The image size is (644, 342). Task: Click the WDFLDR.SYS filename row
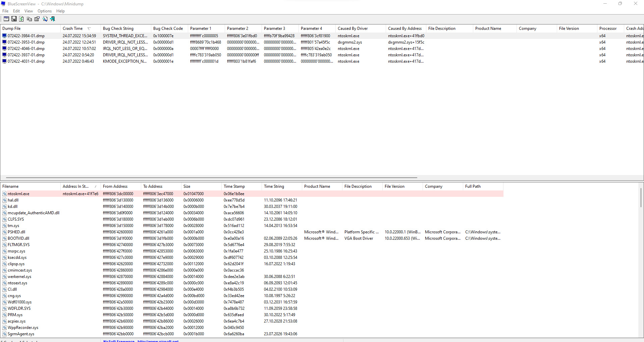point(19,308)
